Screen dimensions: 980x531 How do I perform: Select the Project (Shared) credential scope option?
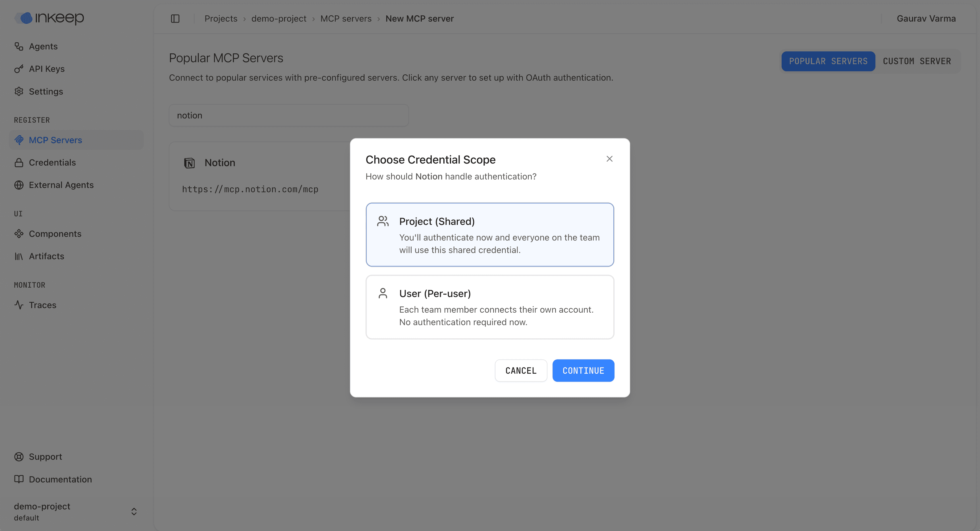coord(490,235)
